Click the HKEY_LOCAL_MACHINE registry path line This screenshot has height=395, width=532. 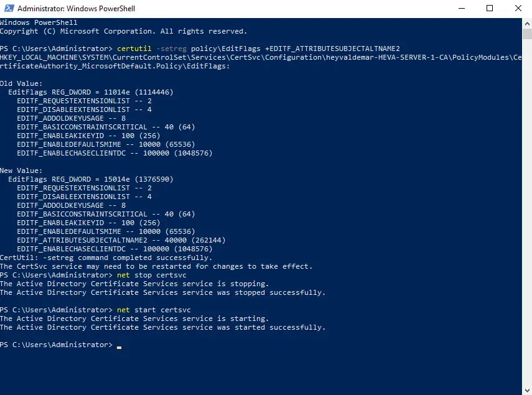[x=261, y=57]
